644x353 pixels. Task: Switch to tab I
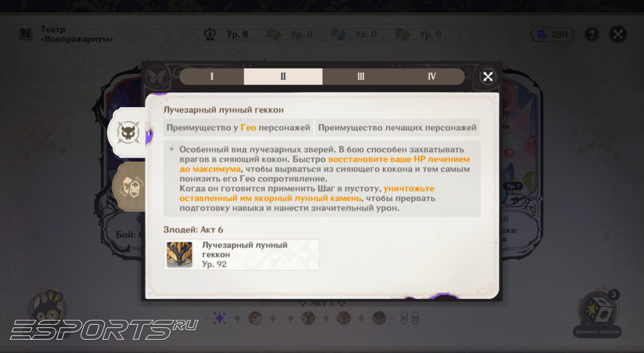[211, 76]
